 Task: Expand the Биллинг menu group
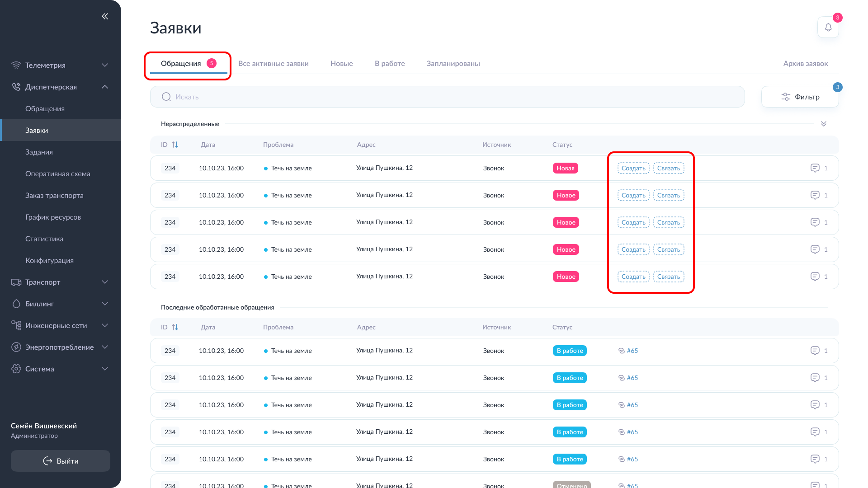click(105, 304)
